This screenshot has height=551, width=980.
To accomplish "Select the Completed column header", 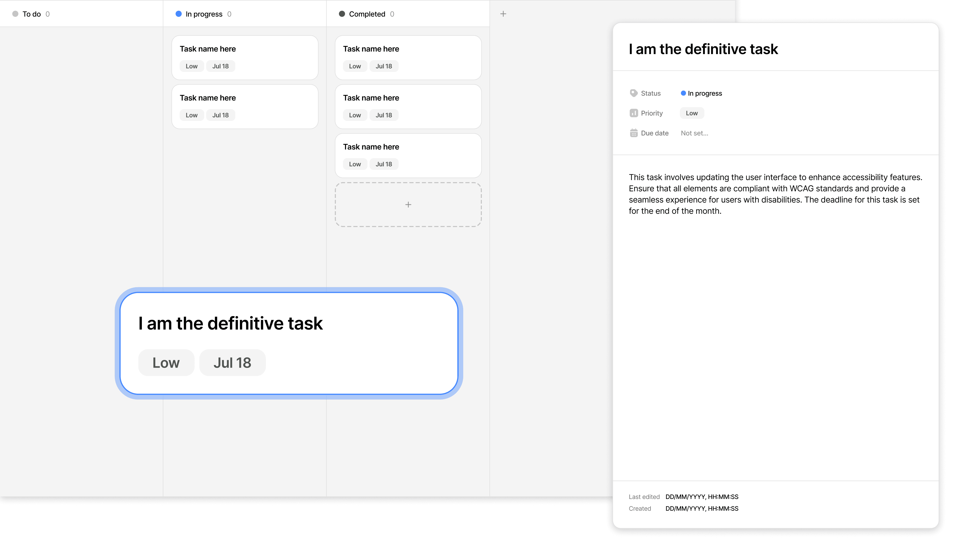I will coord(367,14).
